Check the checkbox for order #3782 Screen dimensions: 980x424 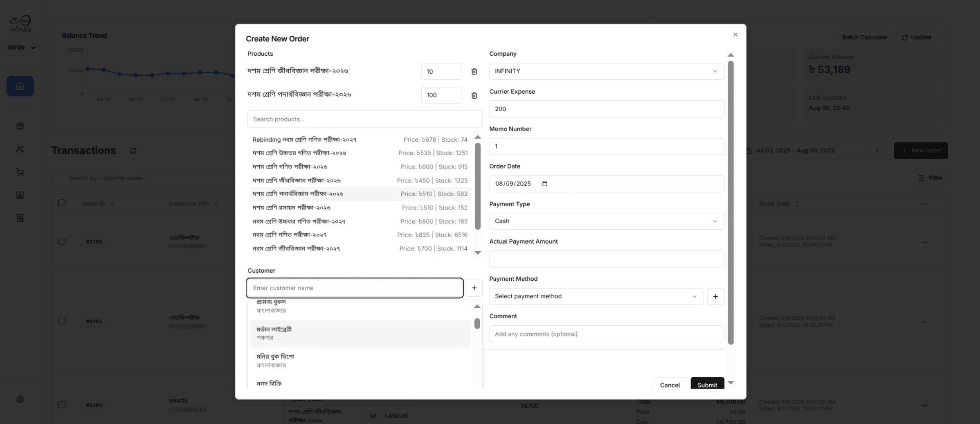[62, 405]
